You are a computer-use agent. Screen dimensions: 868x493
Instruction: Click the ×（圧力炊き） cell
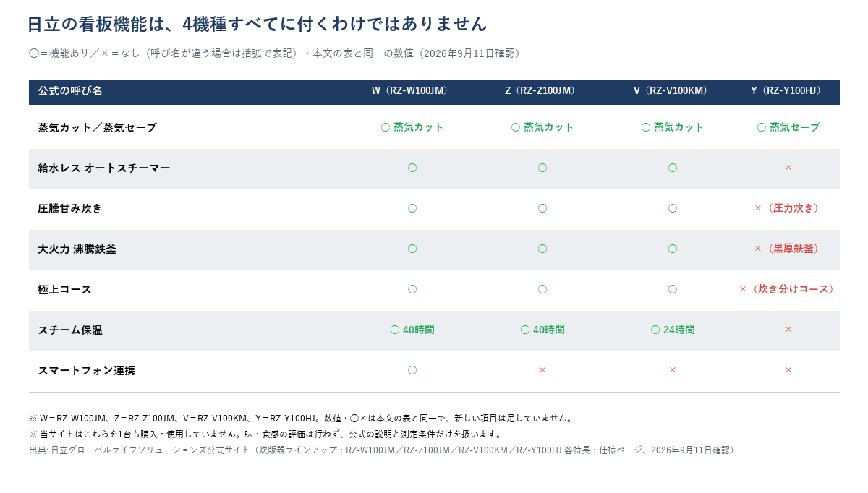(788, 208)
